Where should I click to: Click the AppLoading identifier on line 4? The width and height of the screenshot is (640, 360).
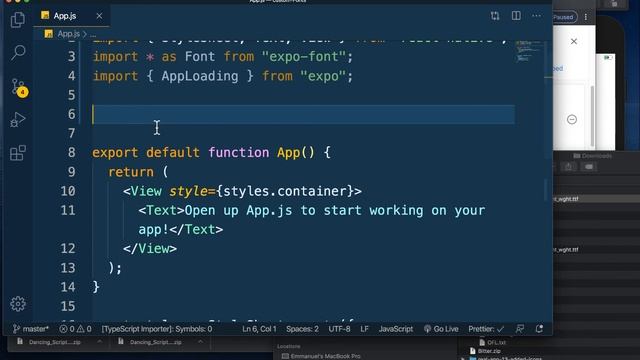click(x=200, y=76)
